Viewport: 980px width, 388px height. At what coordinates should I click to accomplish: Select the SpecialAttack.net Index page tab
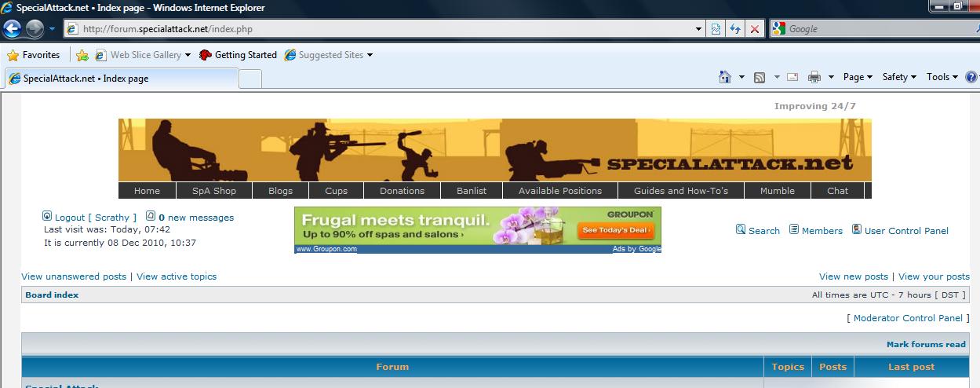(x=122, y=79)
